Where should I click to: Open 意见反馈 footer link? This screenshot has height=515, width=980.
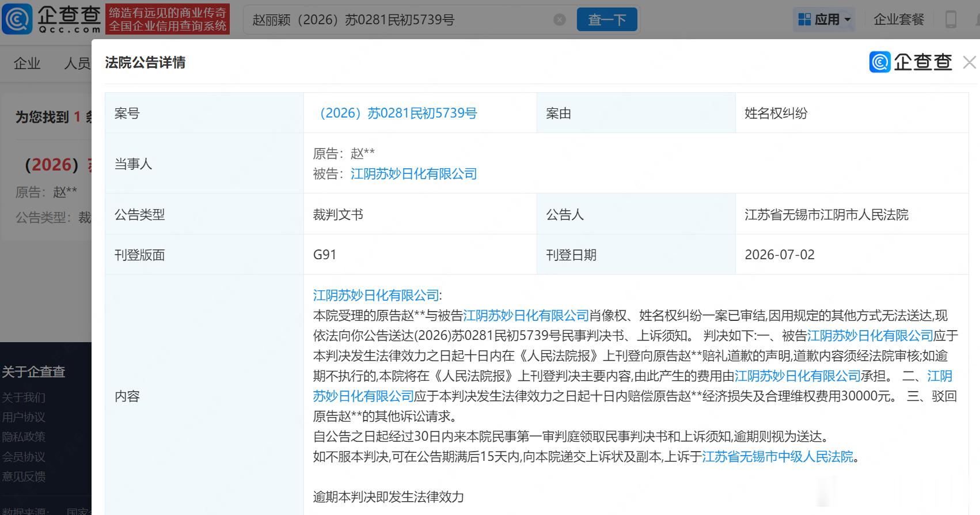point(23,476)
